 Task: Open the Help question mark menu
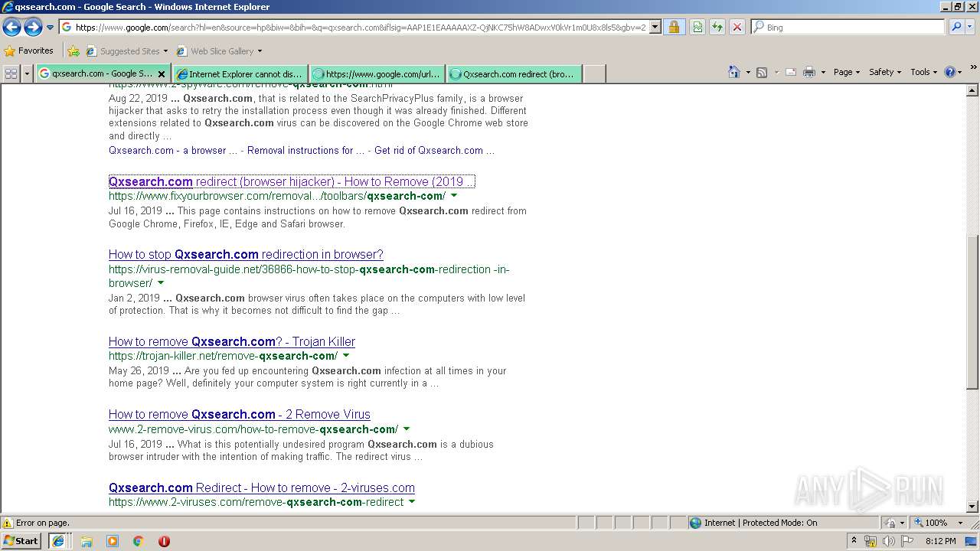(953, 72)
